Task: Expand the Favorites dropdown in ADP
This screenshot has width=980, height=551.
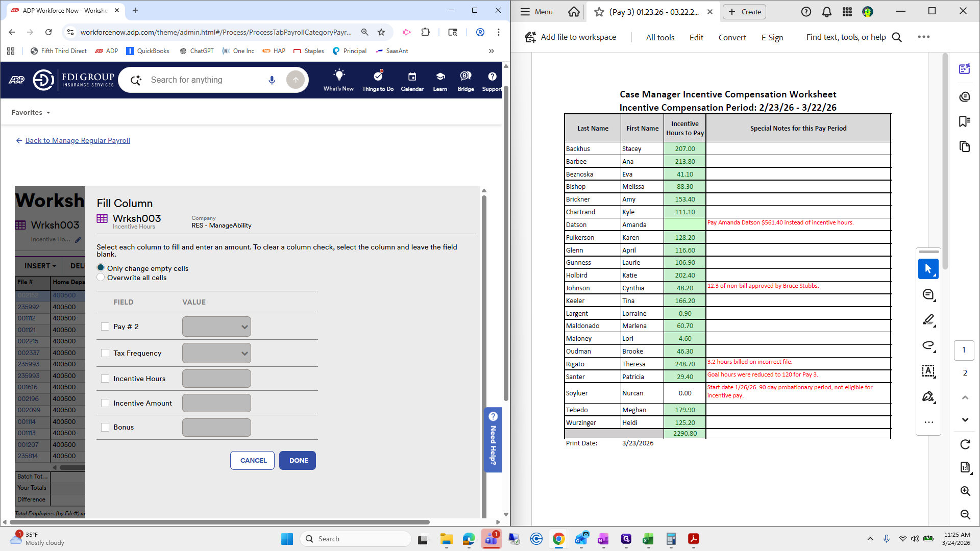Action: click(30, 112)
